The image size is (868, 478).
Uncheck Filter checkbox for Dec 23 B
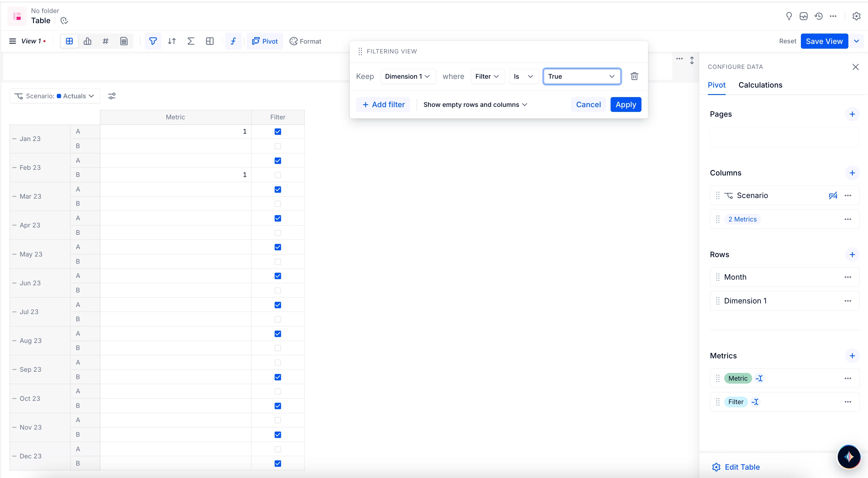tap(278, 463)
